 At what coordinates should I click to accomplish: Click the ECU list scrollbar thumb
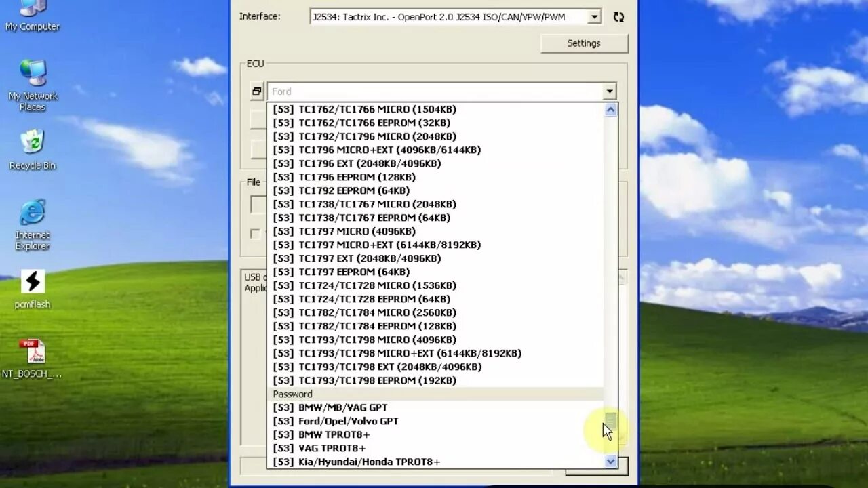tap(610, 420)
